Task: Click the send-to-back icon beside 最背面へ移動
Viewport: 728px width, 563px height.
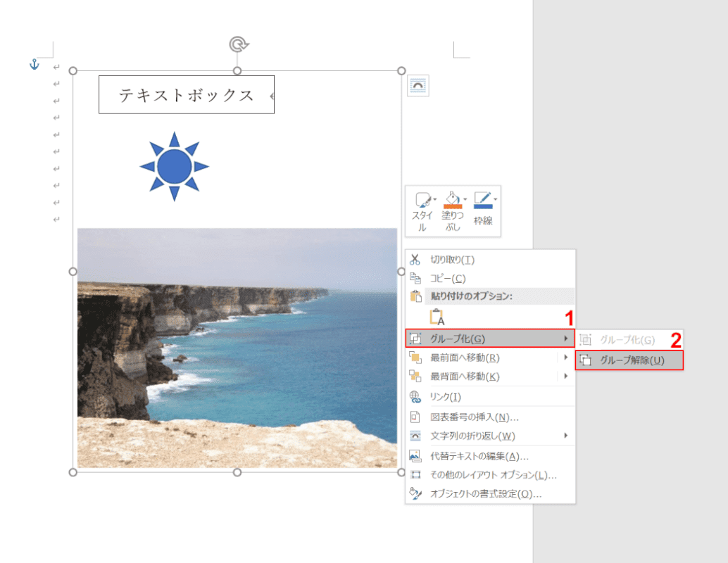Action: tap(415, 376)
